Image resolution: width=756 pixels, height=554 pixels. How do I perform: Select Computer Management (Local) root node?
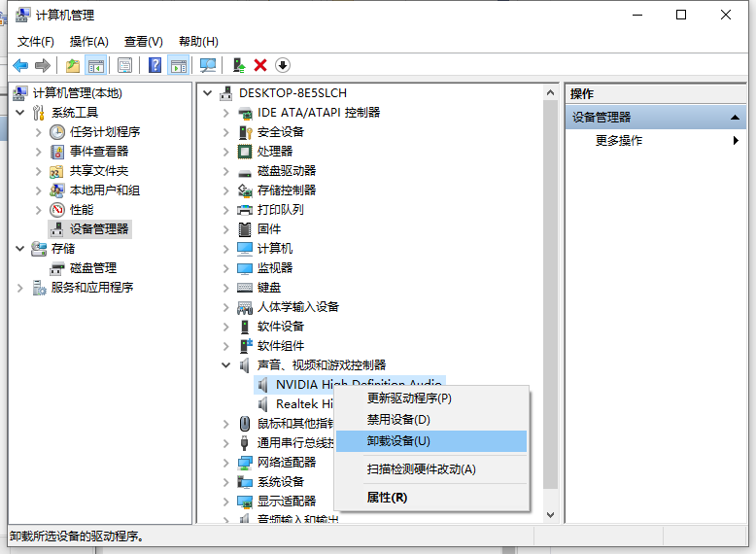click(x=77, y=93)
